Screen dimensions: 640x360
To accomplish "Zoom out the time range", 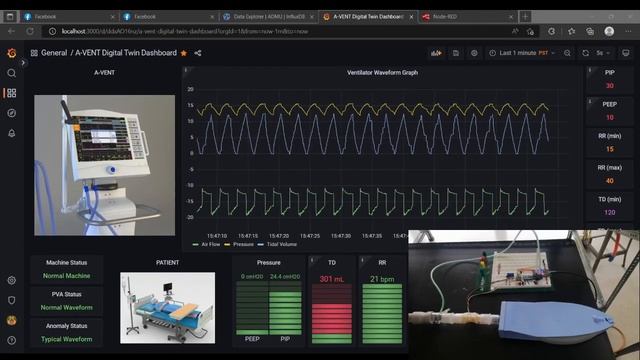I will pyautogui.click(x=567, y=53).
